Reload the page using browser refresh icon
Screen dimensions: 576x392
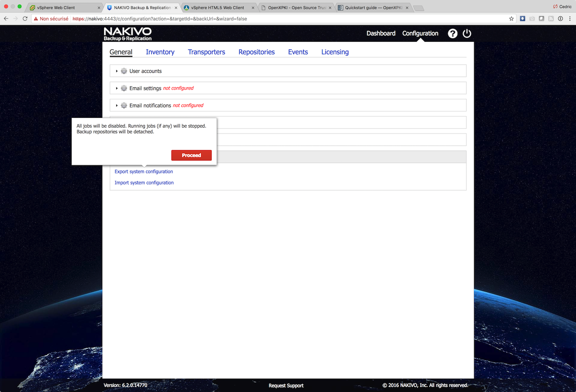25,19
